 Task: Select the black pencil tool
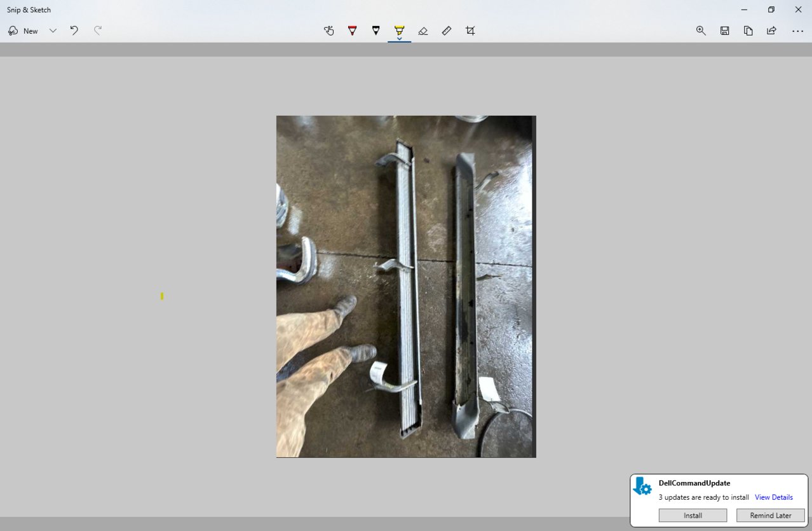click(376, 31)
